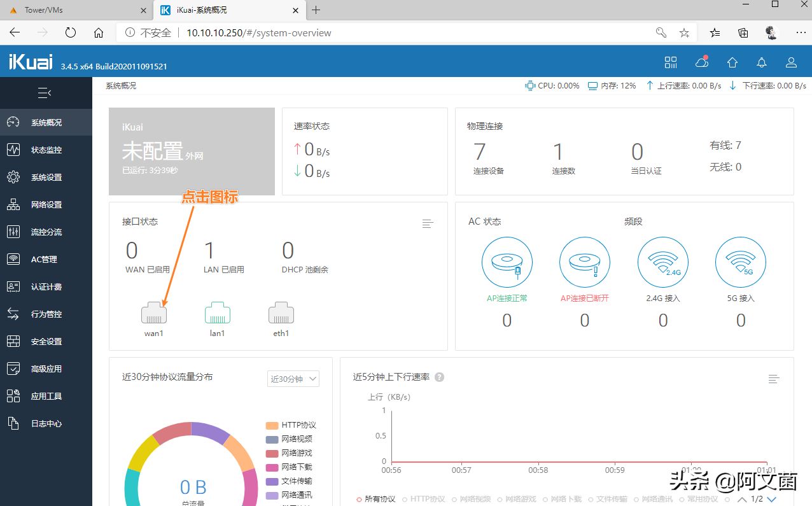Click the 未配置 外网 status card
812x506 pixels.
coord(192,151)
